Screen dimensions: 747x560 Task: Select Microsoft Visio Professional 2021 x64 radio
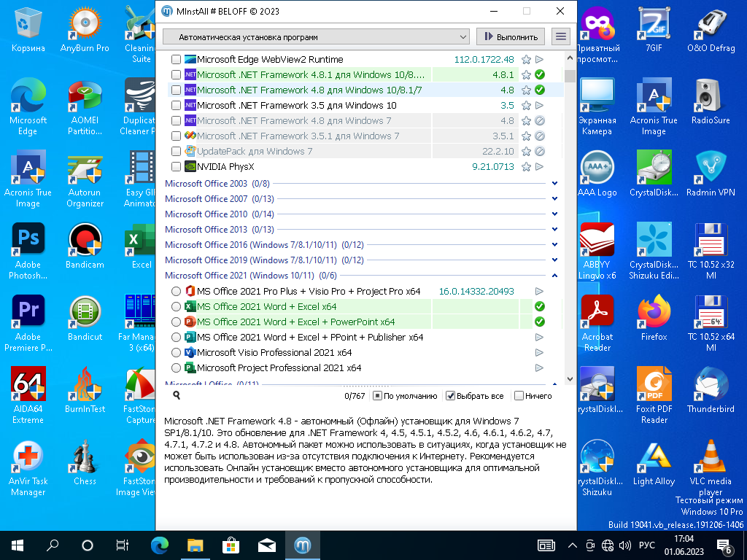(177, 352)
